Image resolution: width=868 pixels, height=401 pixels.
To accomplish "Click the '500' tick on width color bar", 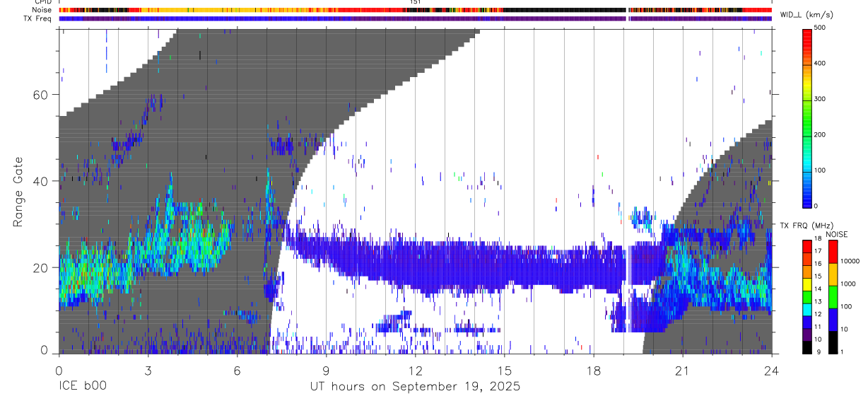I will pos(821,28).
